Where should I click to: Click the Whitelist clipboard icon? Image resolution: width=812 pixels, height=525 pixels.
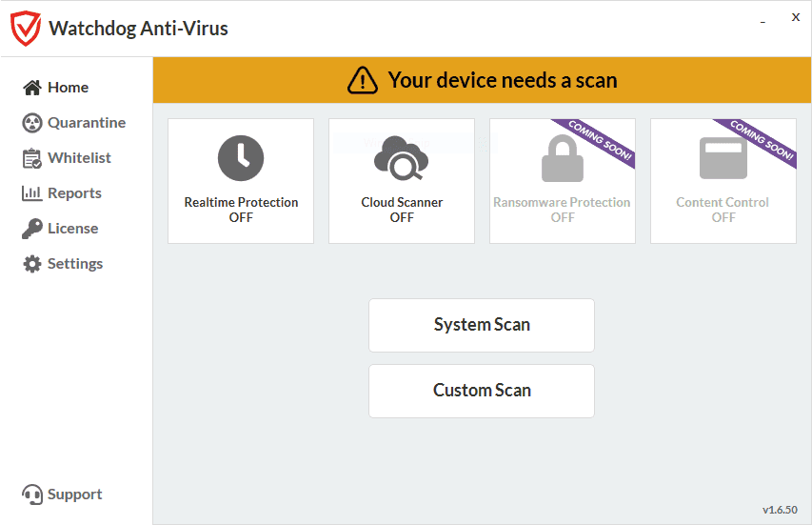(x=32, y=158)
